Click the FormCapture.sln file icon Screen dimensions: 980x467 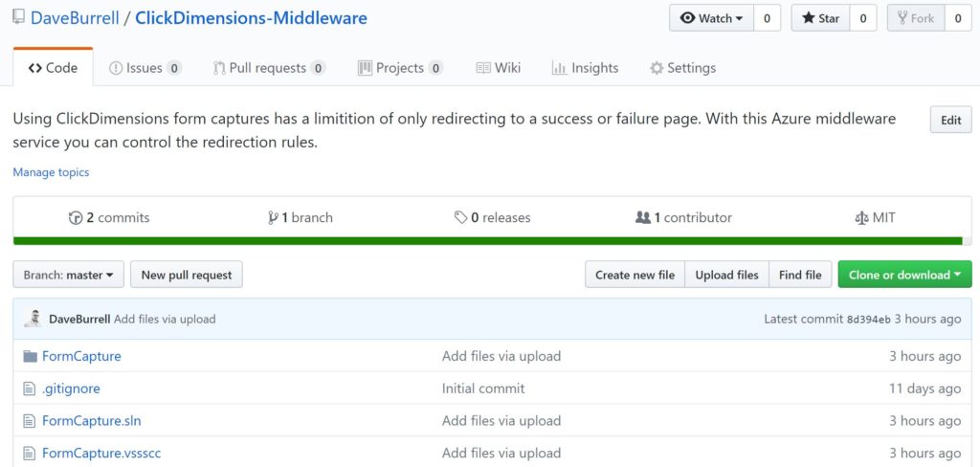point(29,421)
